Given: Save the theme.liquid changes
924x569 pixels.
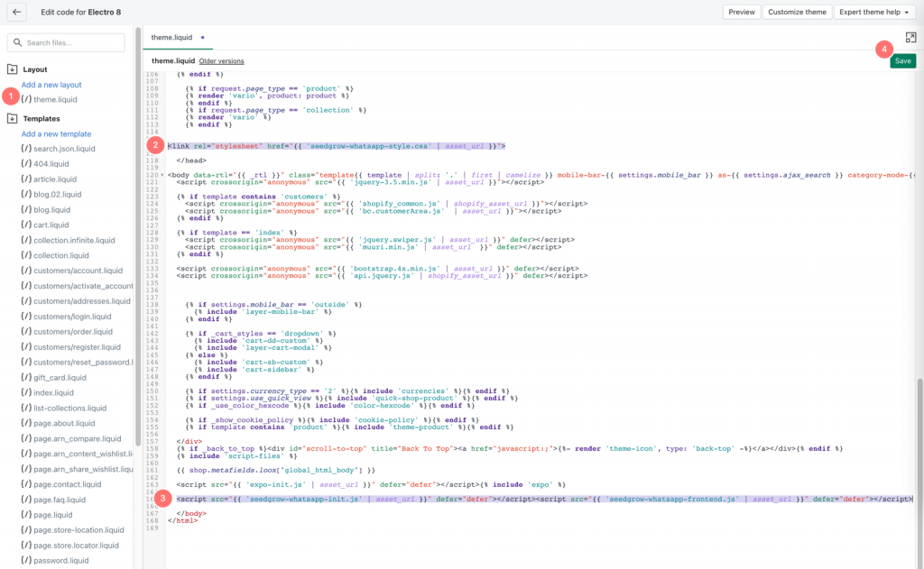Looking at the screenshot, I should (x=901, y=60).
